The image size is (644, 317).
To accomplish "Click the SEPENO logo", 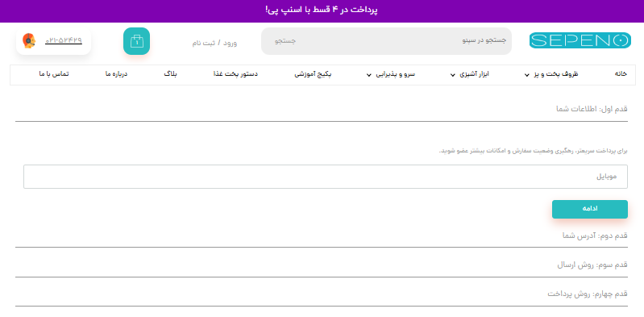I will click(x=580, y=40).
